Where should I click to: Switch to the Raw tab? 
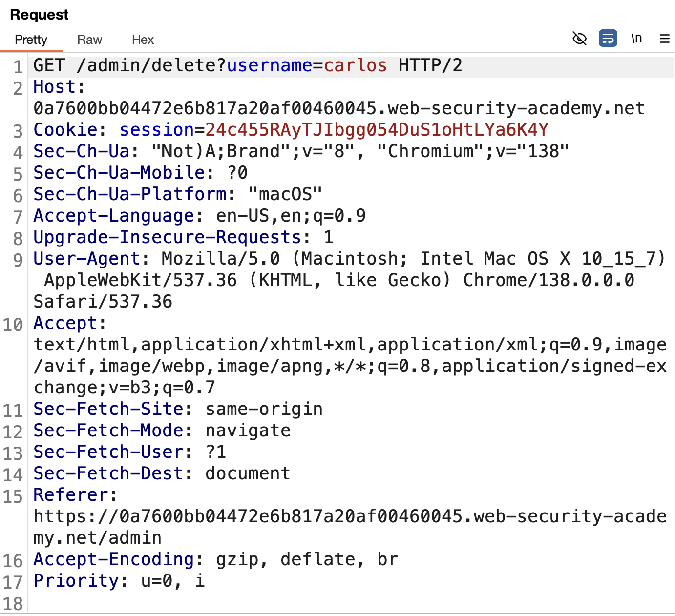coord(89,40)
